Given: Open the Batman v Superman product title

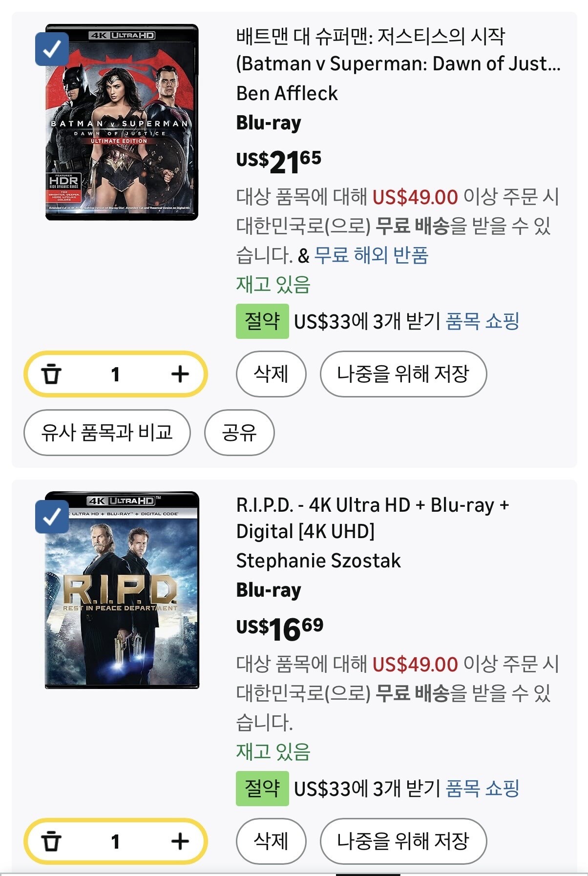Looking at the screenshot, I should click(398, 50).
